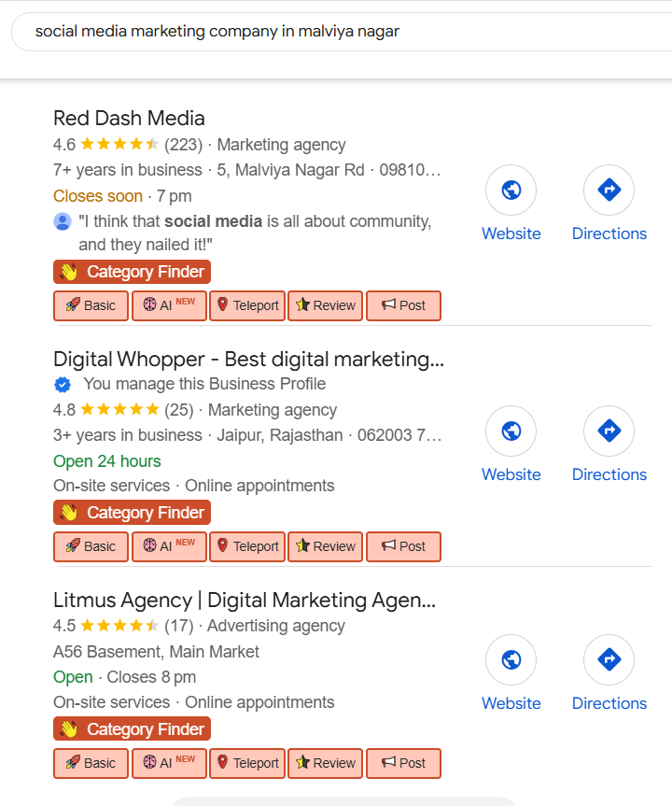
Task: Click Teleport pin button under Litmus Agency
Action: (247, 763)
